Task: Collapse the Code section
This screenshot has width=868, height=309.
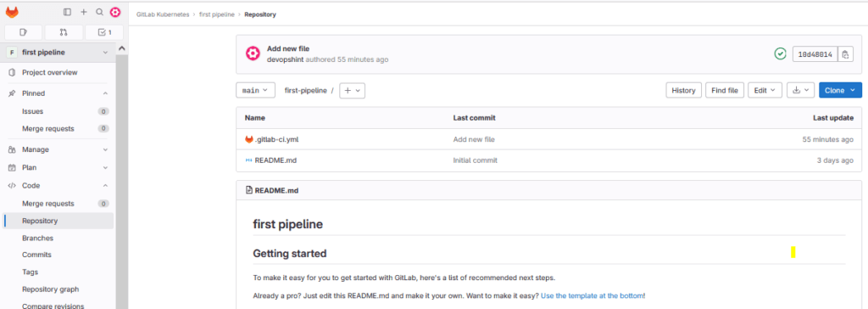Action: point(105,186)
